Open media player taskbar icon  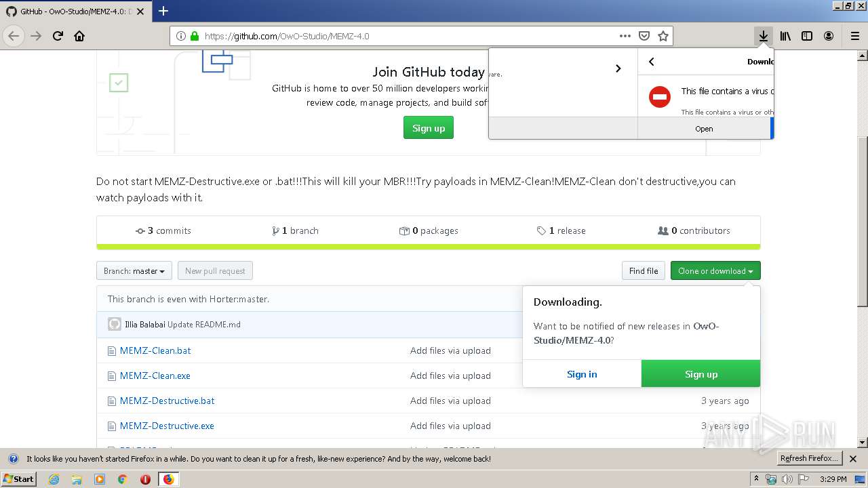(100, 479)
